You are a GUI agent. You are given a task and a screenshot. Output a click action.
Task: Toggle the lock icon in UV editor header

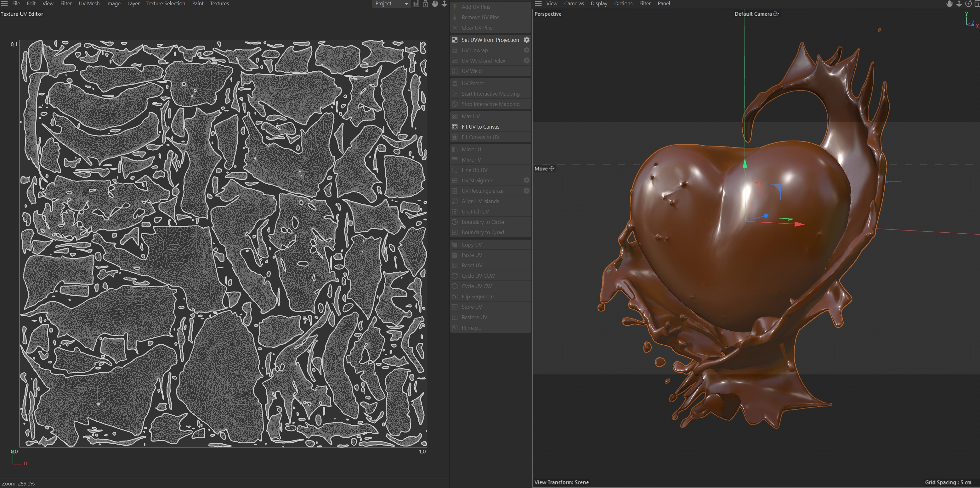(x=425, y=4)
